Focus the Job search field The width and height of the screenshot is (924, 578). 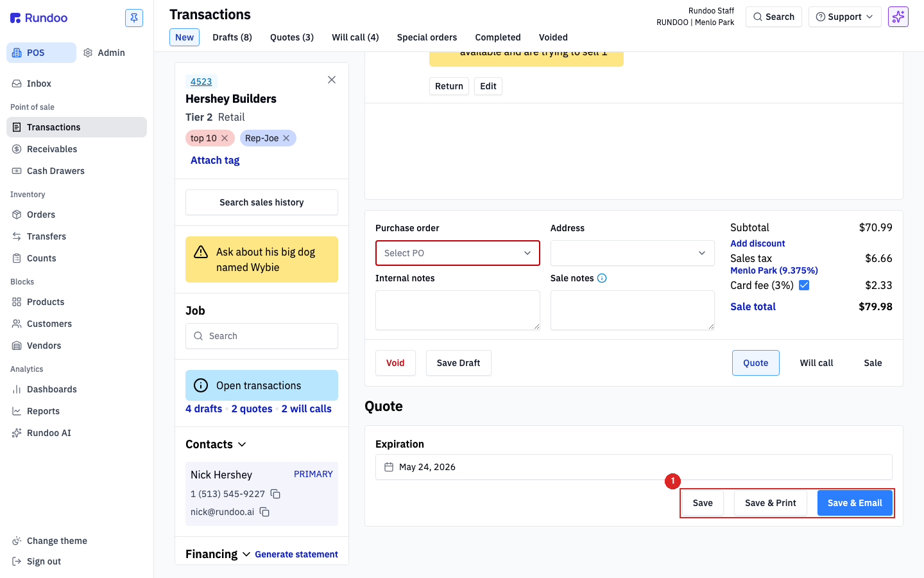(262, 336)
